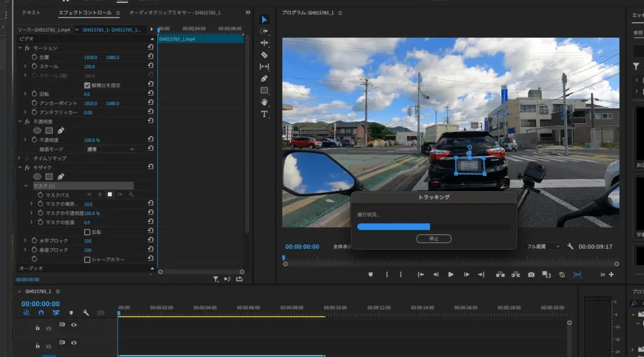Choose the Hand tool

coord(264,102)
